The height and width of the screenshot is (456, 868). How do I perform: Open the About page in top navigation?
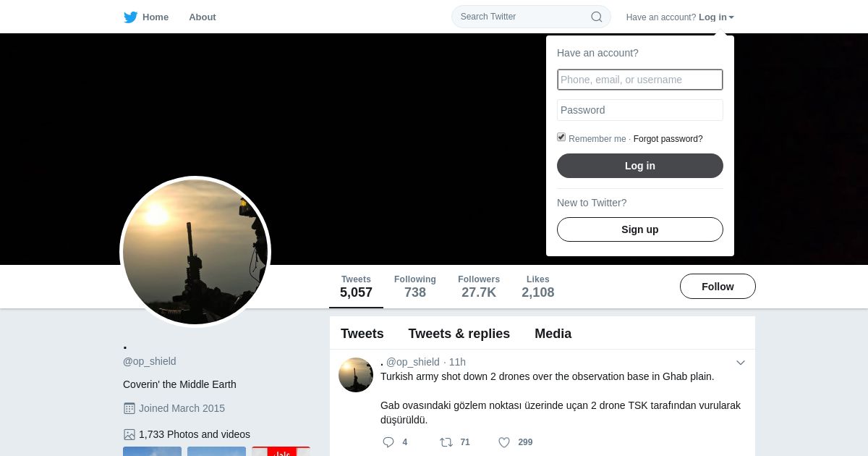click(x=203, y=17)
